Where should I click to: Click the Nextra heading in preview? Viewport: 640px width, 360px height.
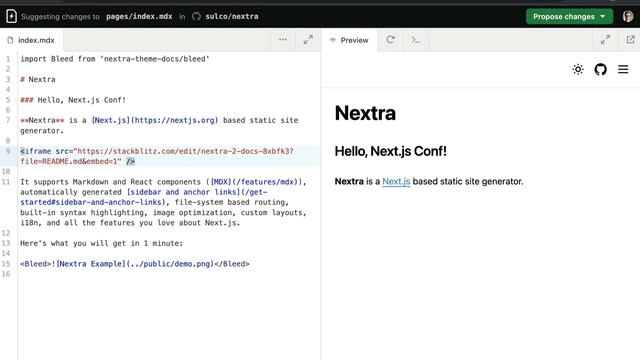point(365,113)
